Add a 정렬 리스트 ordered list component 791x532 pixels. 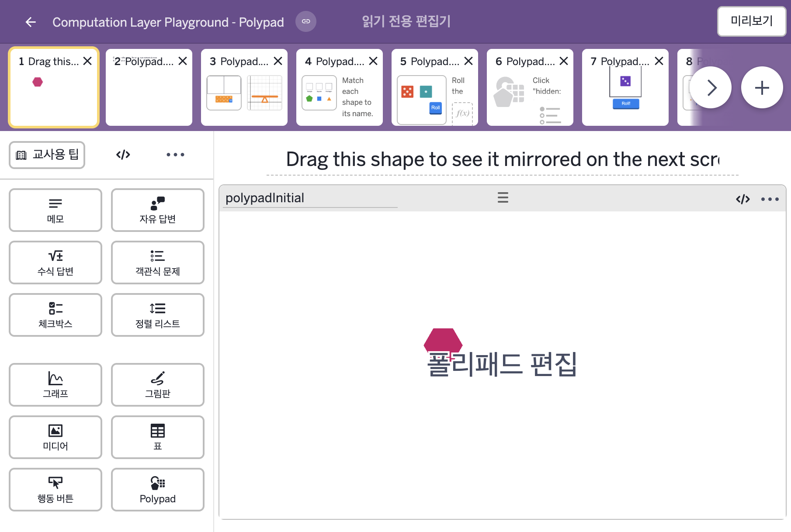click(158, 315)
